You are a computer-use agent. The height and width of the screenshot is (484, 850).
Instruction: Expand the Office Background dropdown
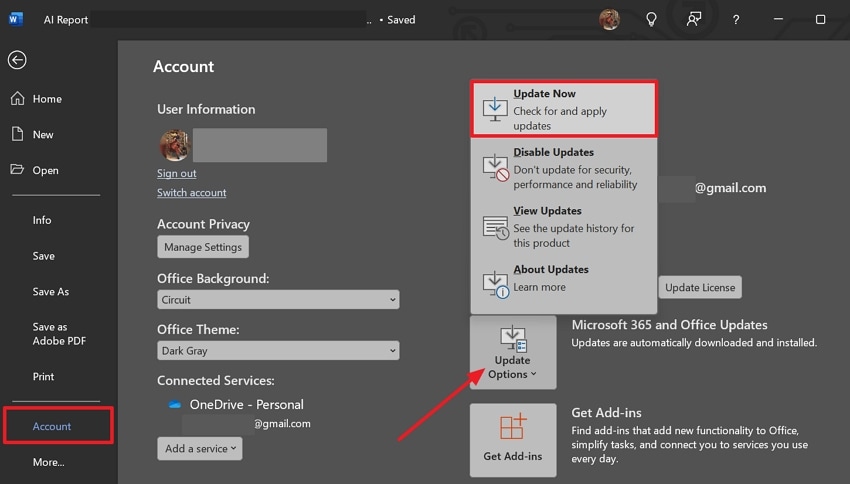pos(278,300)
